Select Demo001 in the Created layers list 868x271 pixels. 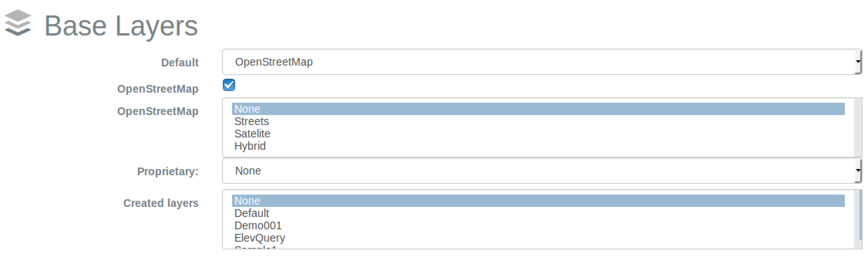(258, 225)
